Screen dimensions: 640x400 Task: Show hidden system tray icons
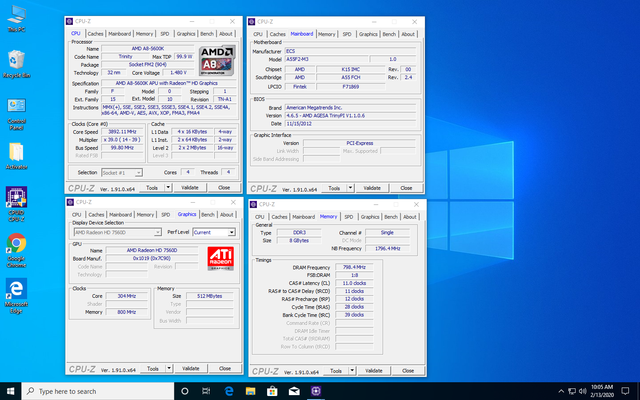pos(561,391)
